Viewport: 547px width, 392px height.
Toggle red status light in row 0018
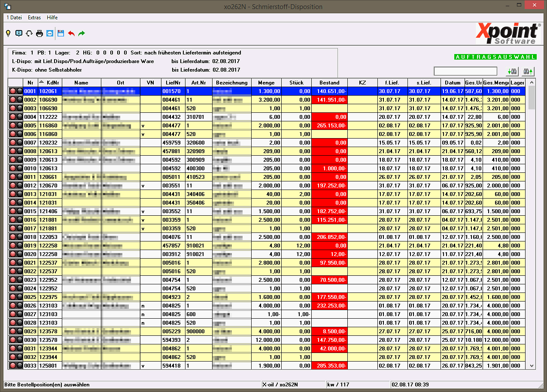coord(13,237)
